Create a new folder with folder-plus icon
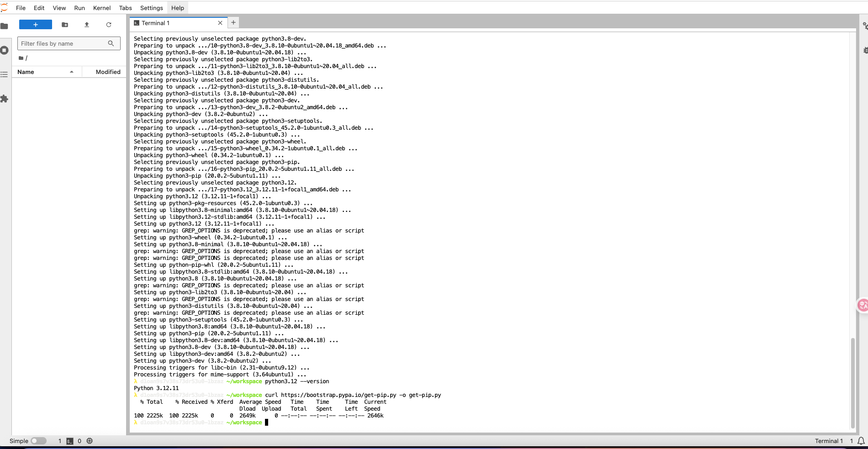 coord(65,25)
